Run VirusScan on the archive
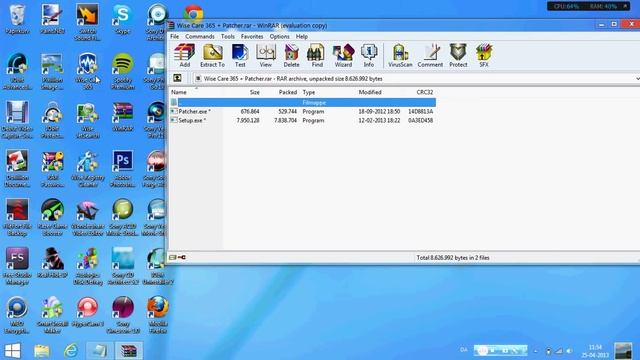Screen dimensions: 640x360 400,55
